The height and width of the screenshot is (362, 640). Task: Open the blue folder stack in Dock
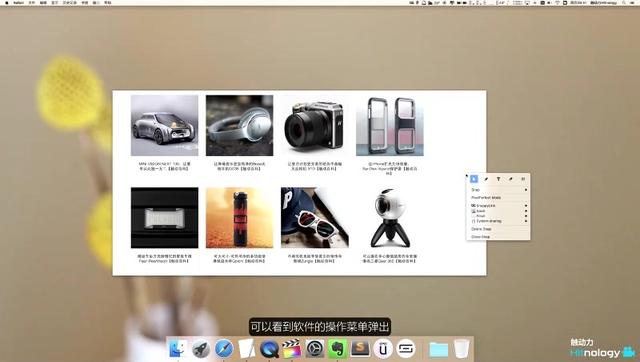coord(439,349)
